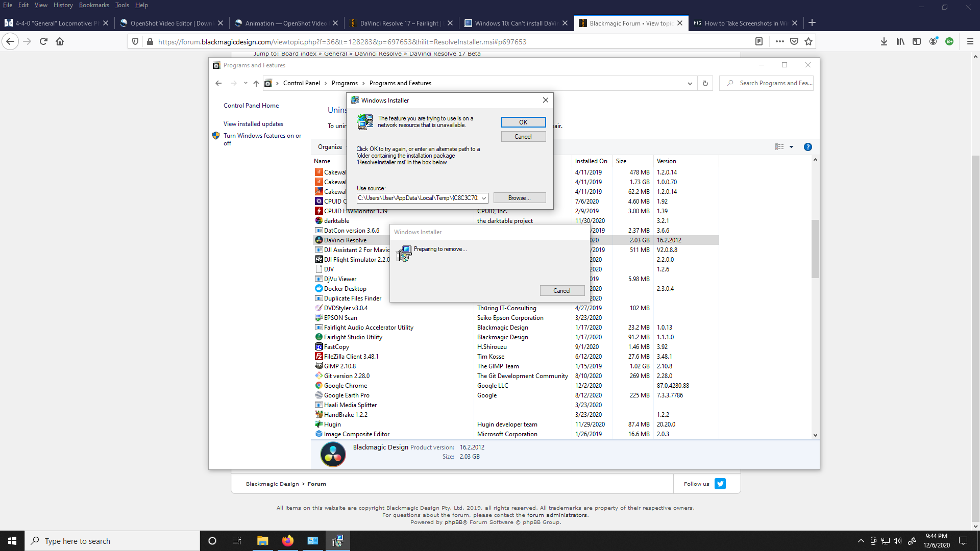
Task: Select Google Chrome entry in list
Action: (514, 386)
